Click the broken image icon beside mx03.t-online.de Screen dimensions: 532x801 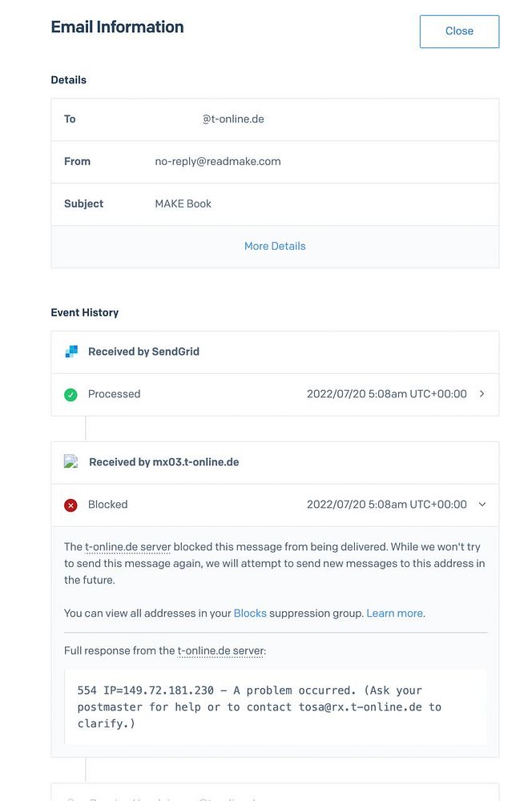pyautogui.click(x=71, y=462)
